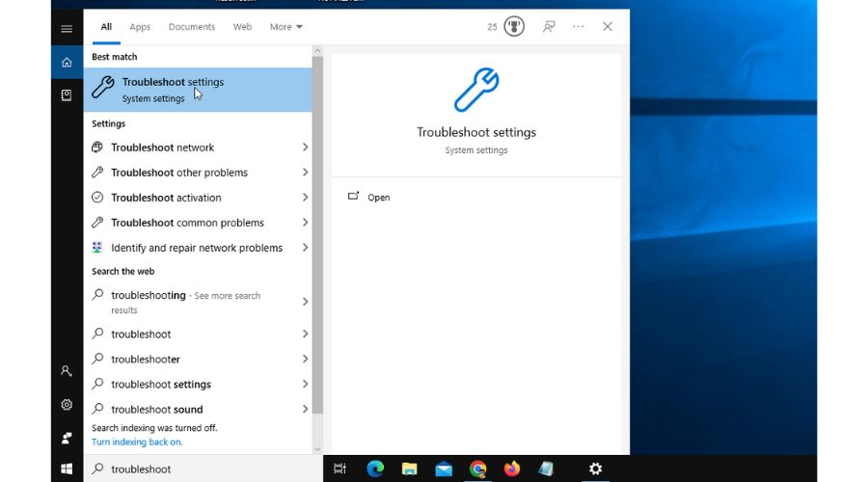Expand Troubleshoot network chevron
The image size is (868, 482).
click(305, 147)
